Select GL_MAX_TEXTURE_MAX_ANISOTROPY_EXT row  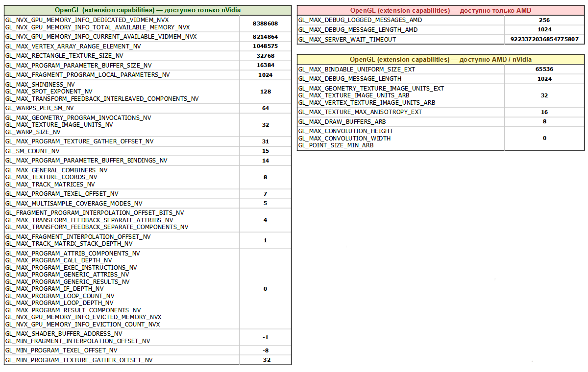(441, 112)
